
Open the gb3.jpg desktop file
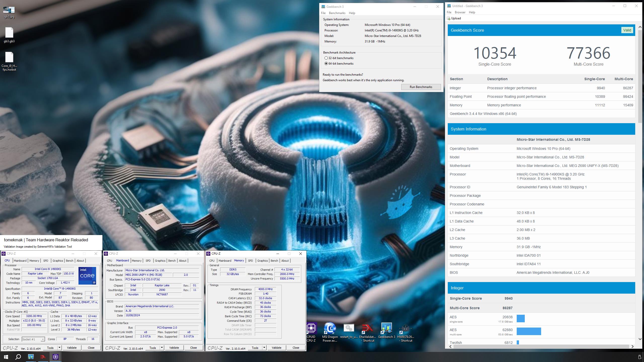click(x=9, y=12)
